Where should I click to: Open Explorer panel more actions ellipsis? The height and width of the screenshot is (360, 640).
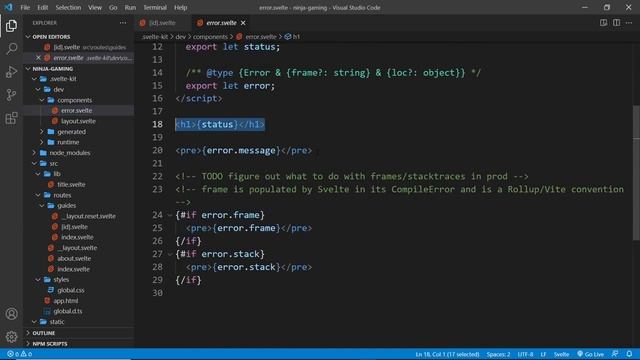pos(123,23)
